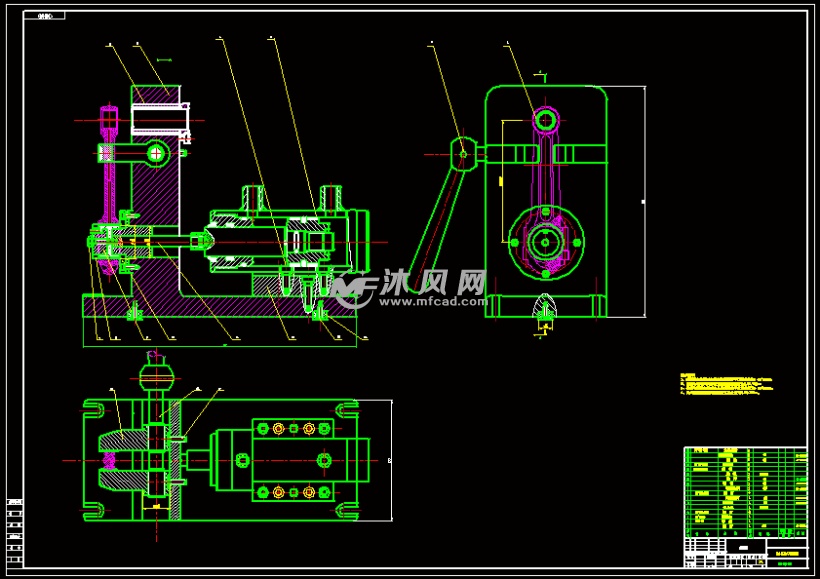820x579 pixels.
Task: Click the ball knob atop the plan view
Action: (158, 376)
